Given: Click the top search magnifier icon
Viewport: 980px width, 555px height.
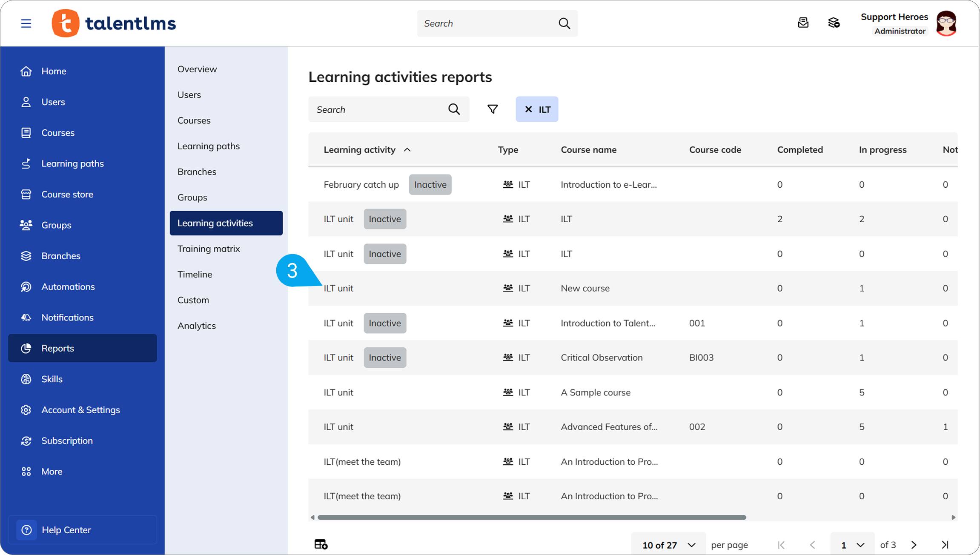Looking at the screenshot, I should [x=564, y=23].
